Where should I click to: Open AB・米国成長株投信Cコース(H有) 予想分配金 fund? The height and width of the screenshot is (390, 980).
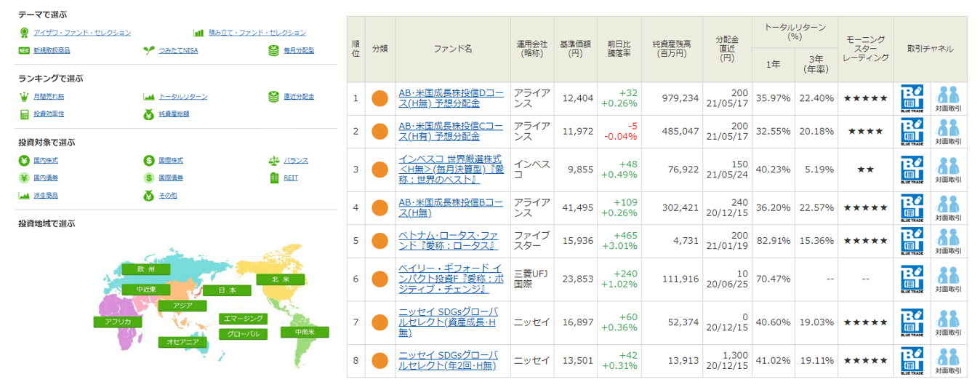click(x=451, y=132)
